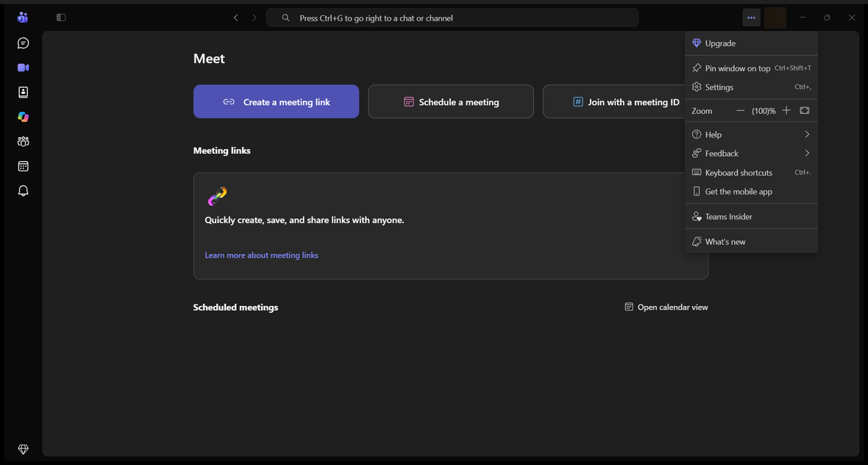Toggle the sidebar panel icon
Screen dimensions: 868x465
62,18
